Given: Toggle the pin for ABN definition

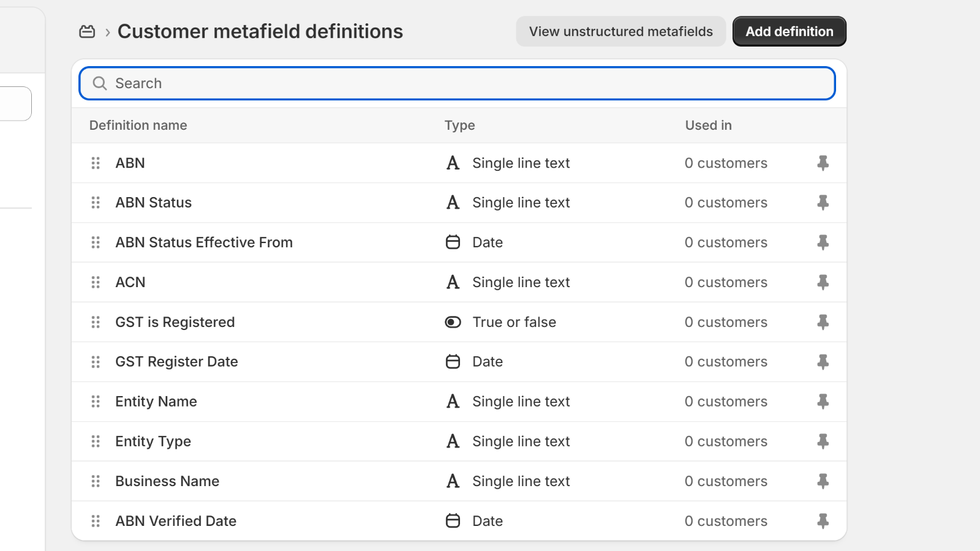Looking at the screenshot, I should pyautogui.click(x=823, y=163).
